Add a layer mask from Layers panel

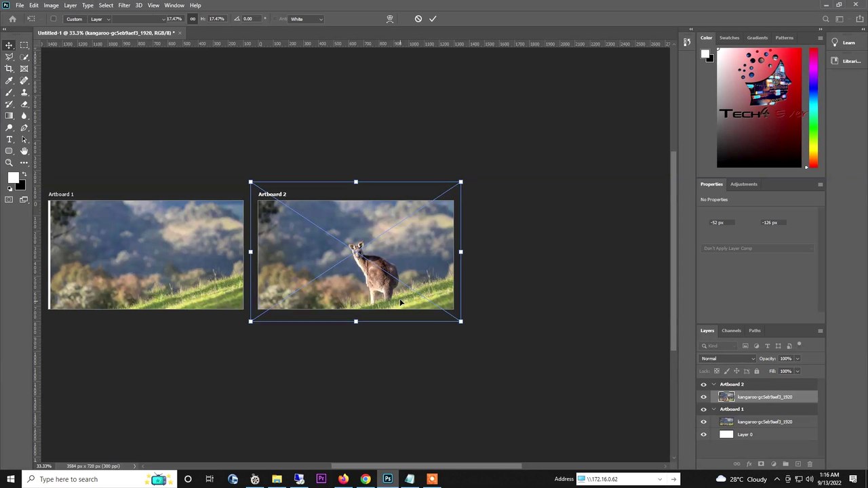coord(761,464)
